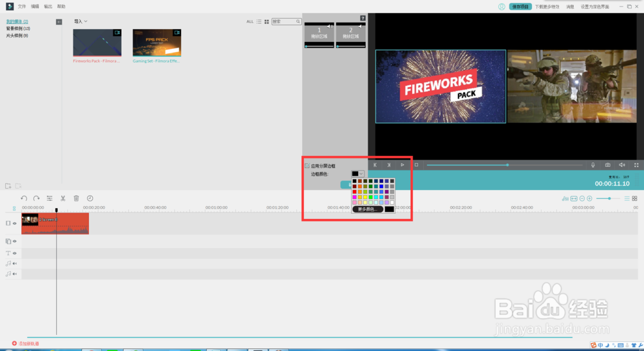Pick the bright yellow color swatch
This screenshot has height=351, width=644.
pyautogui.click(x=365, y=197)
